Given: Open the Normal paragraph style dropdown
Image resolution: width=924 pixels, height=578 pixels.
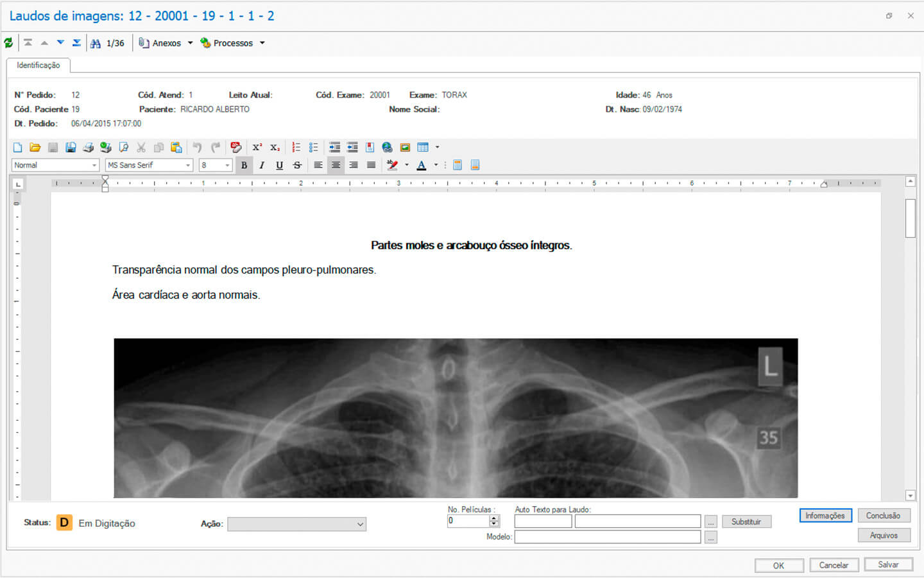Looking at the screenshot, I should click(94, 165).
